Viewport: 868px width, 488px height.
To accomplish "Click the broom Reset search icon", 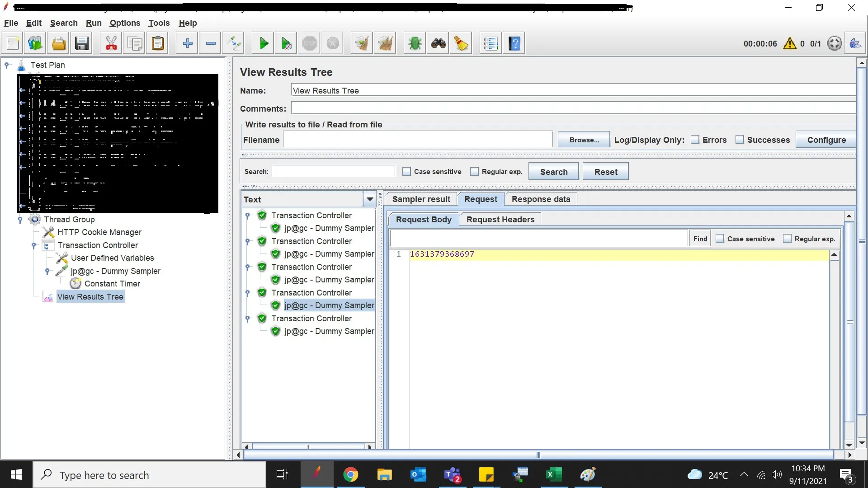I will pyautogui.click(x=461, y=43).
